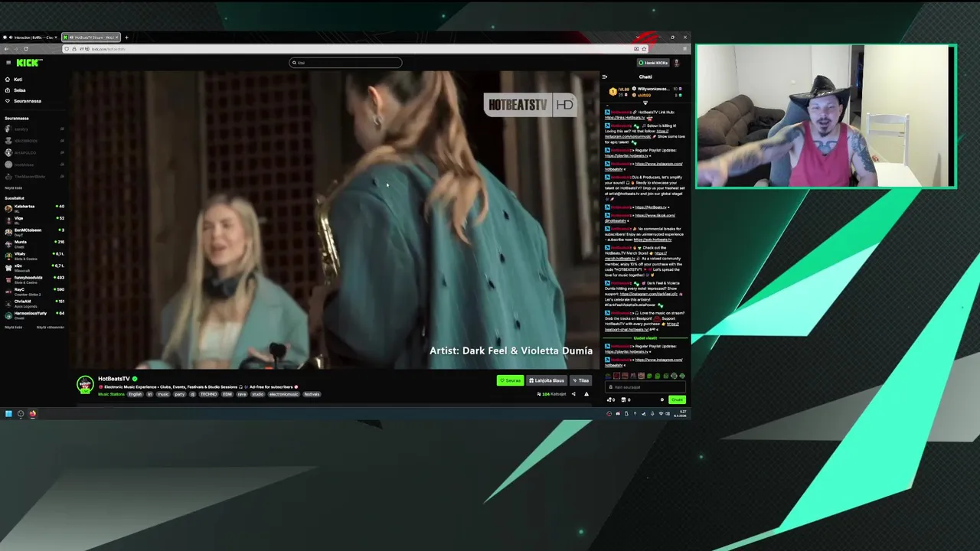The width and height of the screenshot is (980, 551).
Task: Open RayC recommended channel
Action: (x=34, y=291)
